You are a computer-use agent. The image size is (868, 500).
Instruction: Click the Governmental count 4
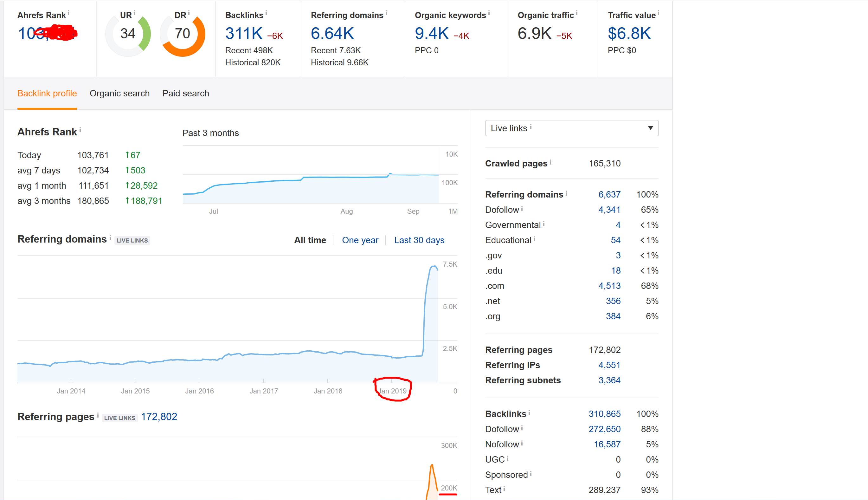point(618,225)
